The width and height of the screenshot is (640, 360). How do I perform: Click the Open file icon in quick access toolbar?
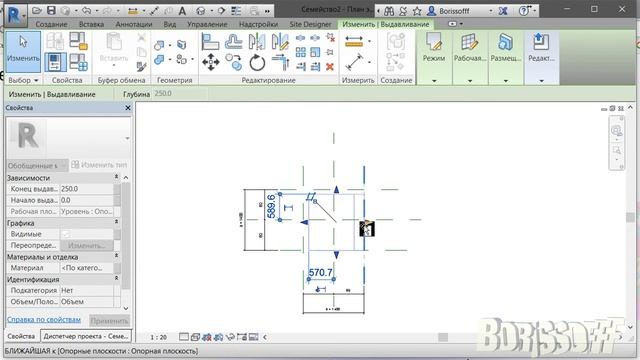[37, 11]
